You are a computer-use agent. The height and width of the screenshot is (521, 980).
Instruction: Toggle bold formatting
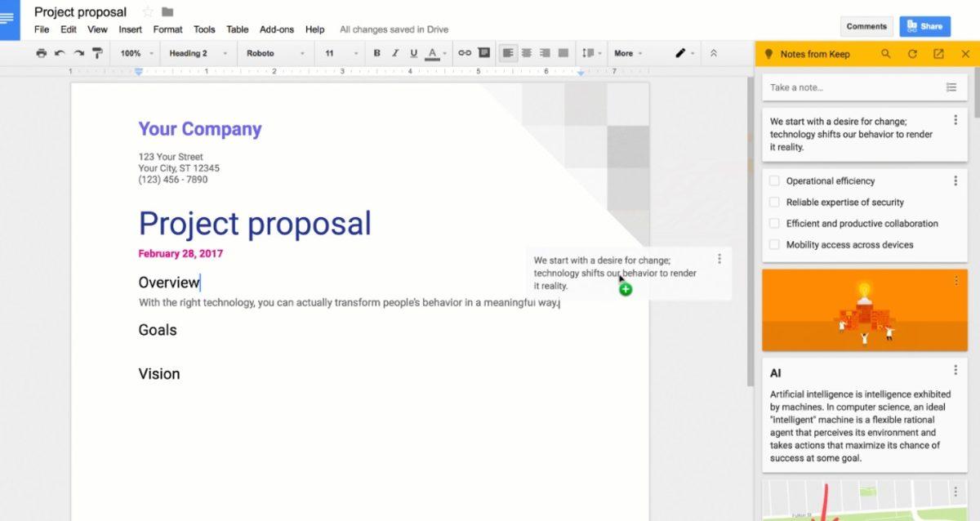(x=376, y=53)
